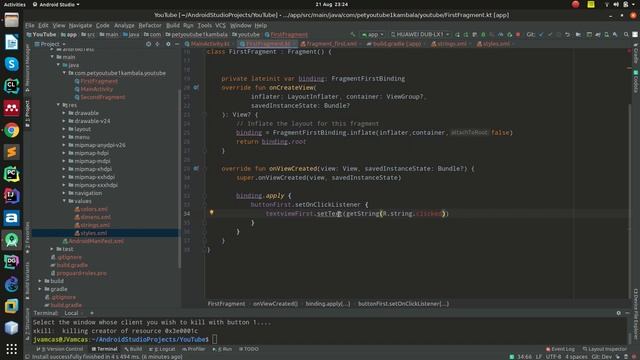Select proguard-rules.pro in the project tree
The width and height of the screenshot is (640, 360).
click(80, 273)
